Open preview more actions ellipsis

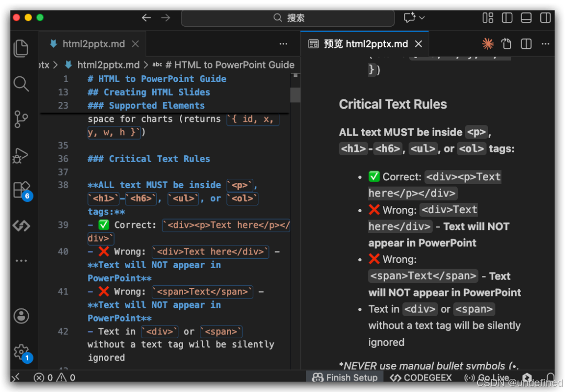pyautogui.click(x=545, y=44)
